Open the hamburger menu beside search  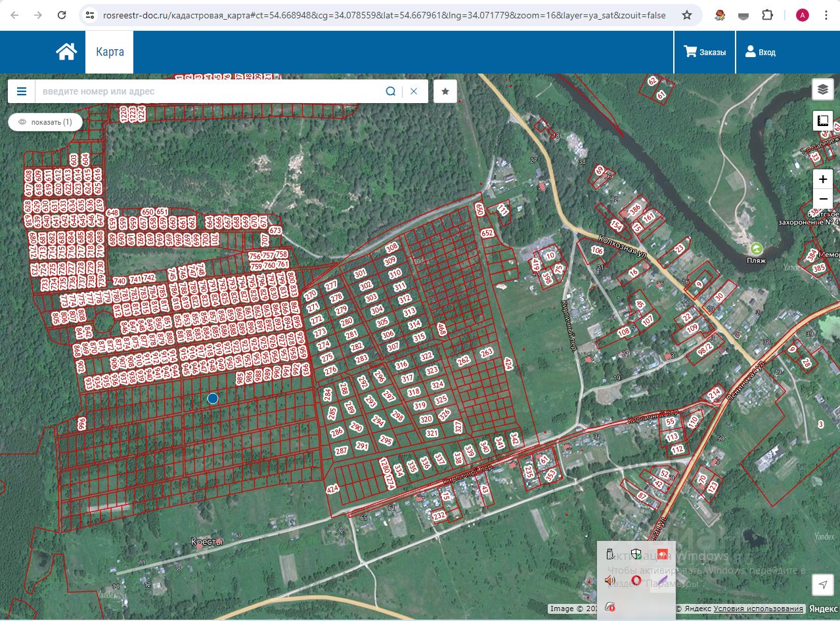click(22, 91)
